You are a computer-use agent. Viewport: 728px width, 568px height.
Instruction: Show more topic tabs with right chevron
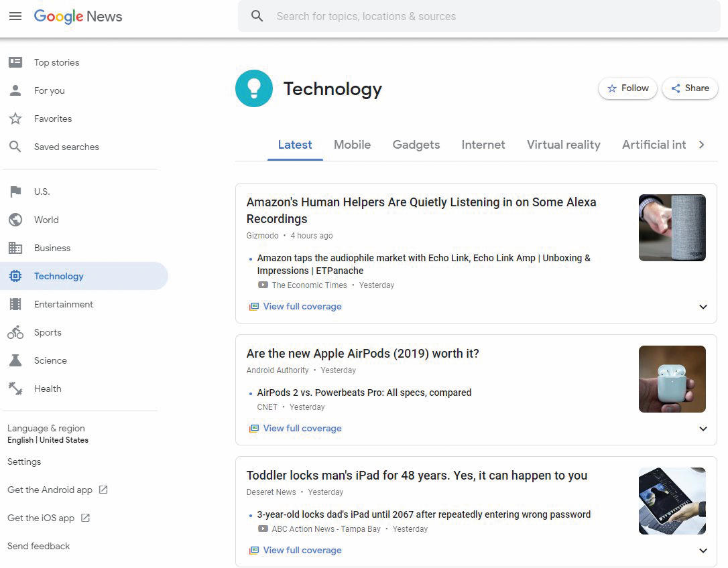tap(702, 145)
